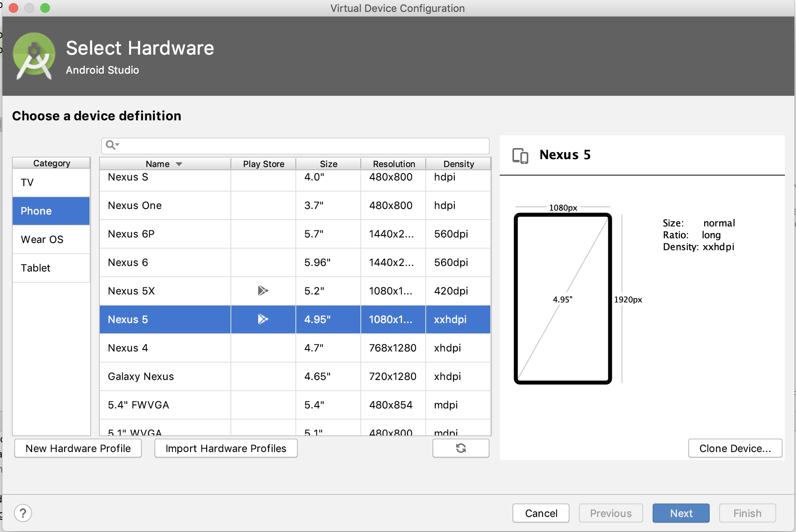Click the Next button
The image size is (796, 532).
tap(681, 513)
